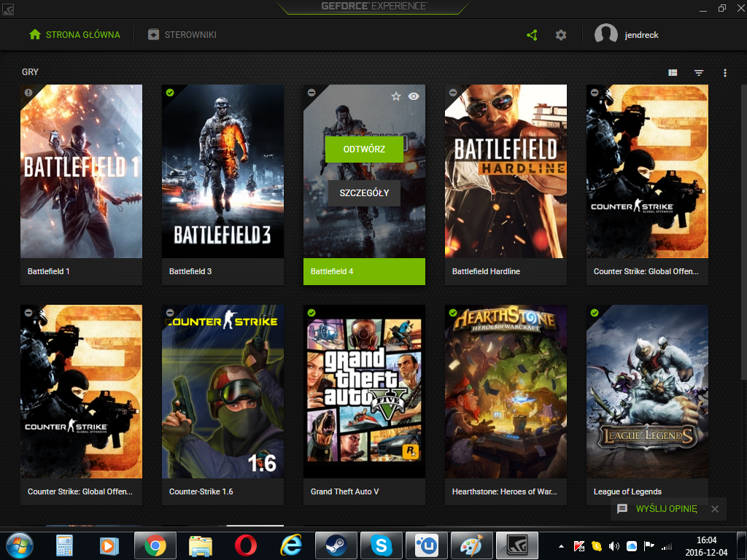Select the Grand Theft Auto V cover
This screenshot has width=747, height=560.
[x=364, y=392]
